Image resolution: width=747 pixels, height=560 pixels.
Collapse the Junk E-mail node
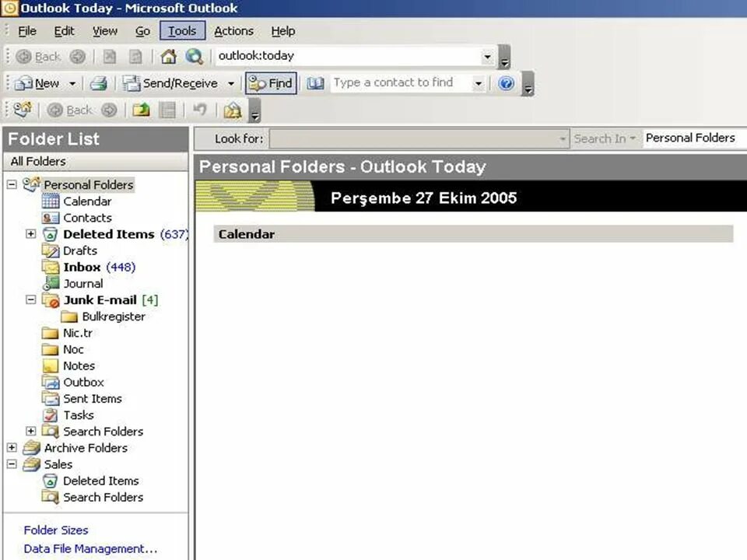[x=31, y=300]
